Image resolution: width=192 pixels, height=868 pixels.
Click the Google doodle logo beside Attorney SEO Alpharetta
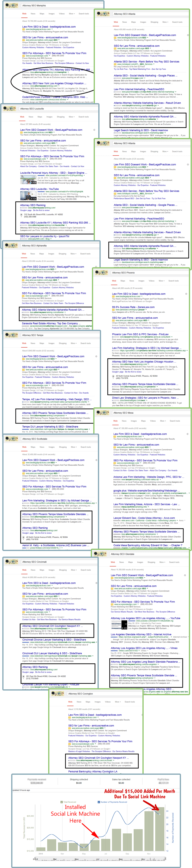pos(11,245)
